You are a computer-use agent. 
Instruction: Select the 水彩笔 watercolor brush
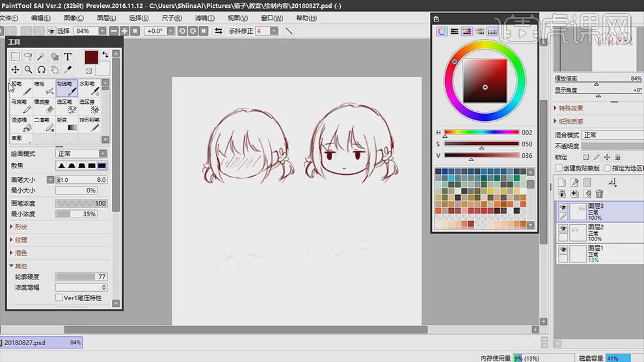[x=89, y=88]
